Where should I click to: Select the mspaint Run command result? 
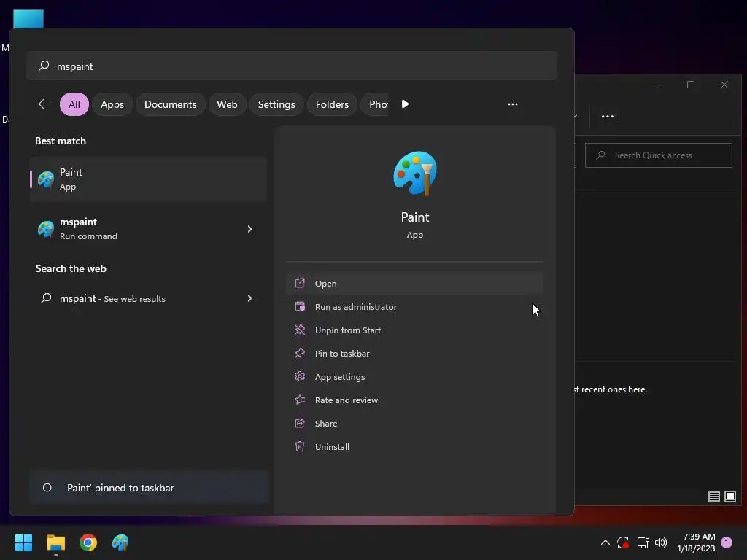tap(148, 228)
